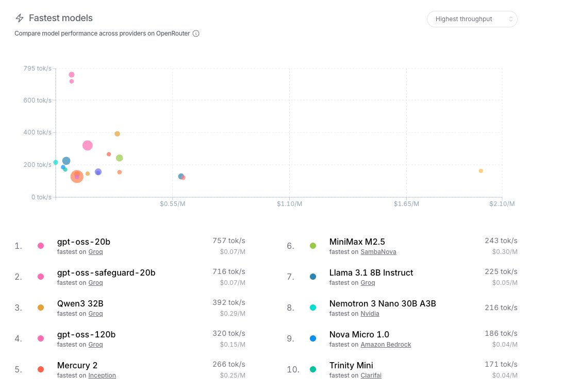Click the $1.10/M axis label
This screenshot has width=563, height=392.
tap(289, 203)
